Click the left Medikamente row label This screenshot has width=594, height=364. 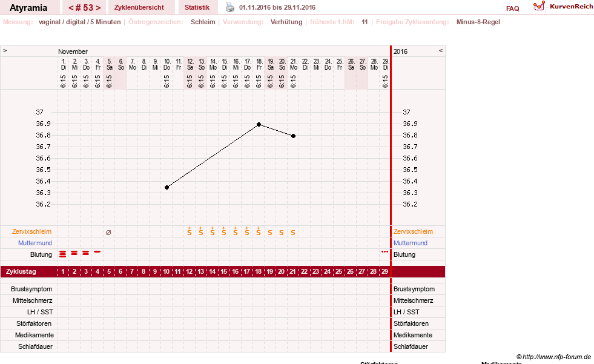pos(35,335)
